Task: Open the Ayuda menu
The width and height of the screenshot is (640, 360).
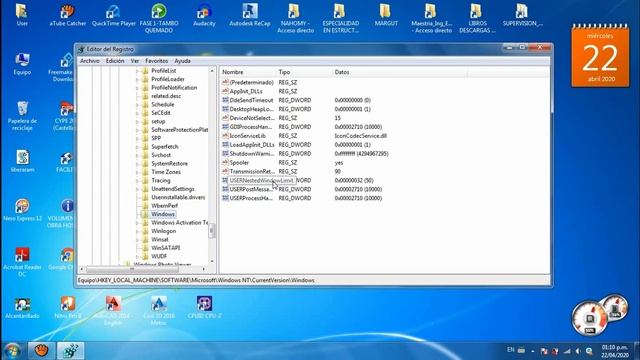Action: pos(182,61)
